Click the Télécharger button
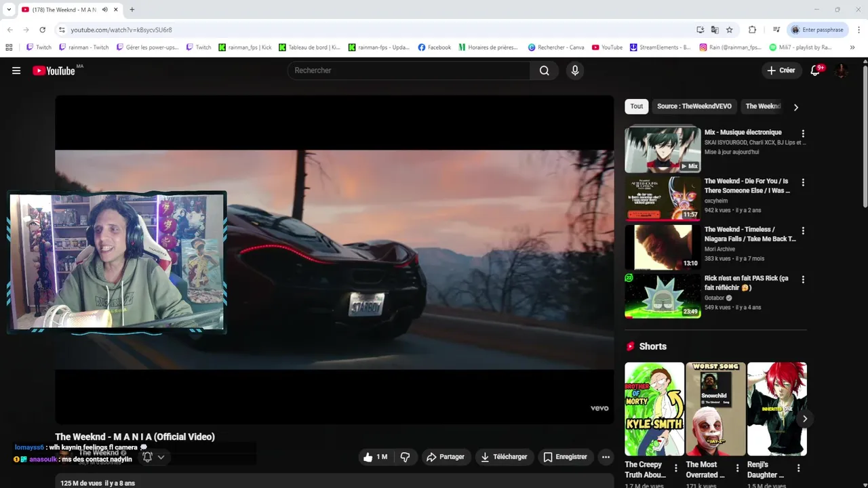868x488 pixels. point(504,457)
